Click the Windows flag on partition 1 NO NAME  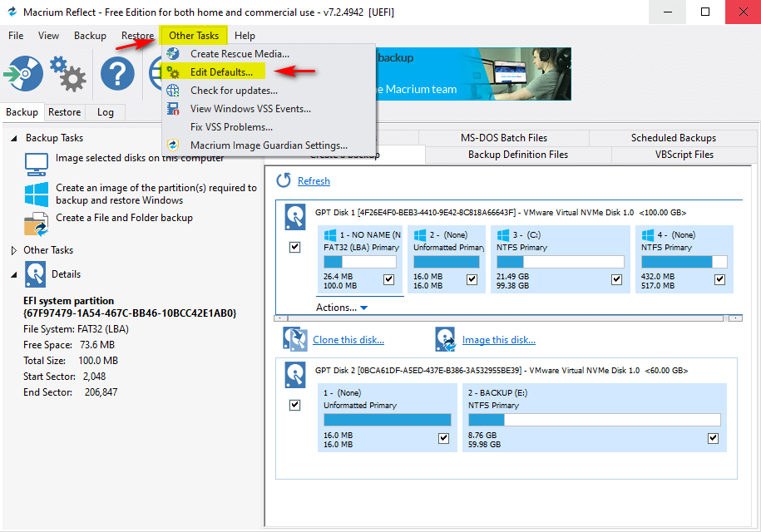point(330,235)
